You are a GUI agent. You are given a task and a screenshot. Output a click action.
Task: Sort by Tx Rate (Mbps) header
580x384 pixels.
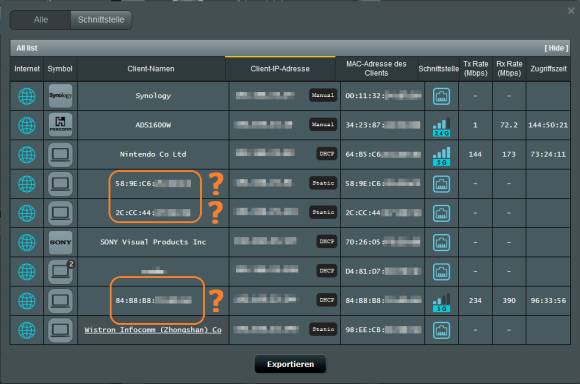[x=476, y=69]
